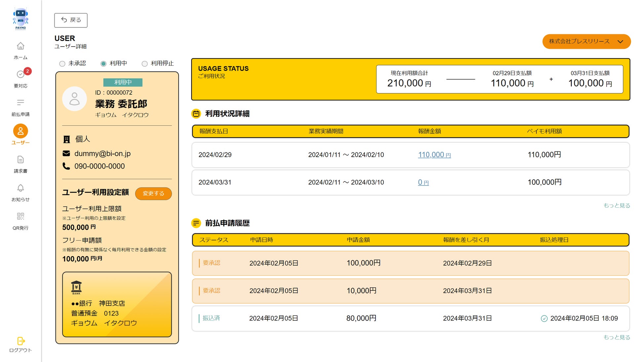
Task: Select ユーザー menu item in sidebar
Action: [20, 131]
